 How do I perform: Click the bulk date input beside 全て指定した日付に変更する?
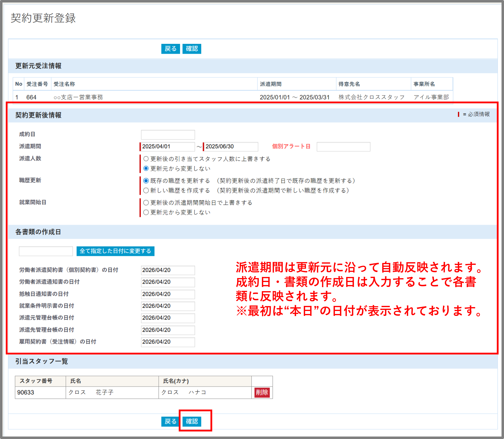[x=46, y=251]
